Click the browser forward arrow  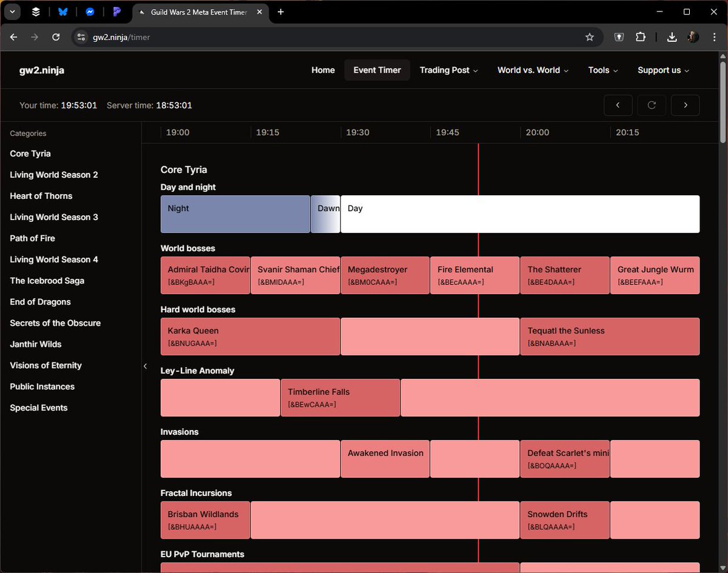point(35,37)
